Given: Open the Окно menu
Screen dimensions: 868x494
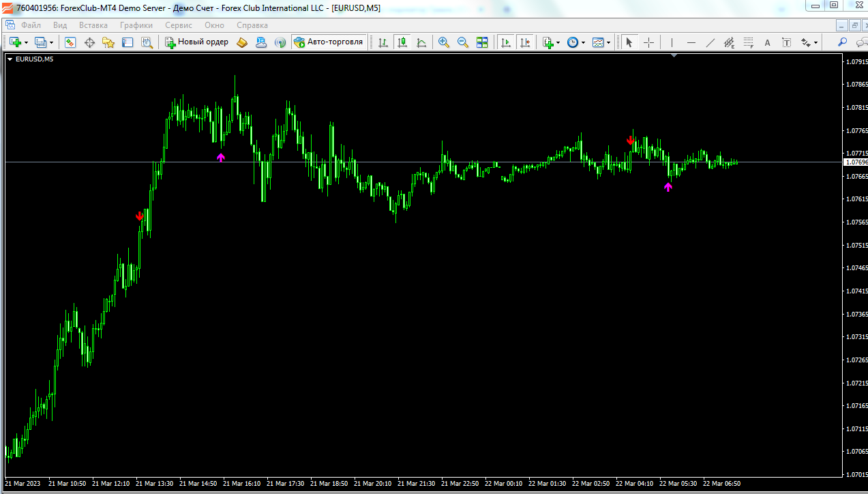Looking at the screenshot, I should [x=214, y=25].
